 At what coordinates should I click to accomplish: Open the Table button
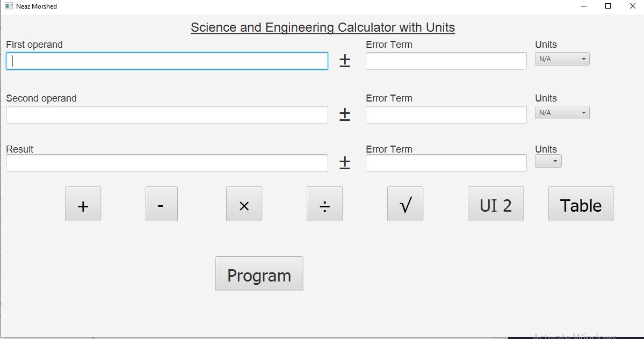click(581, 204)
